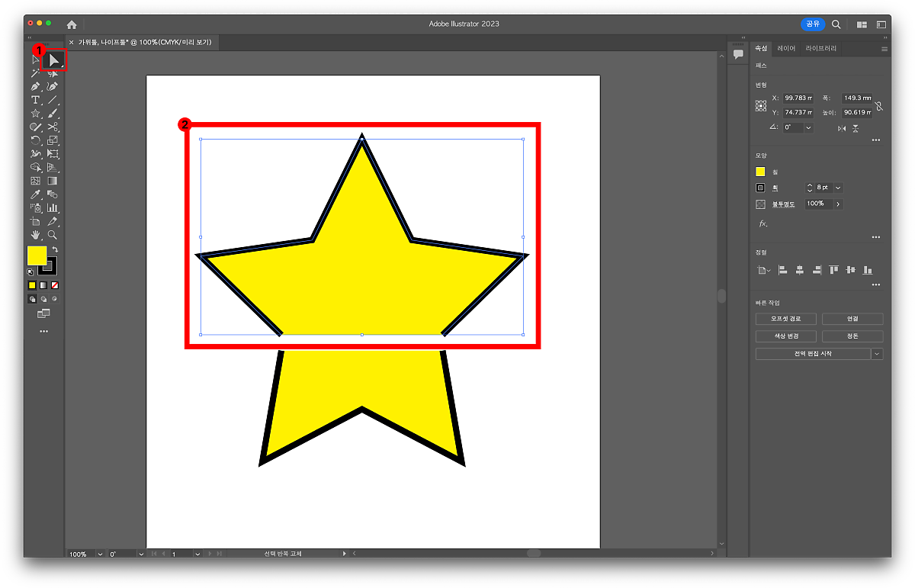Click the Rotate tool

point(35,140)
